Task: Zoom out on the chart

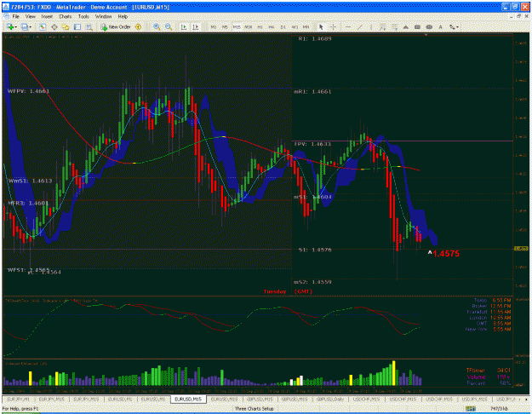Action: pyautogui.click(x=169, y=26)
